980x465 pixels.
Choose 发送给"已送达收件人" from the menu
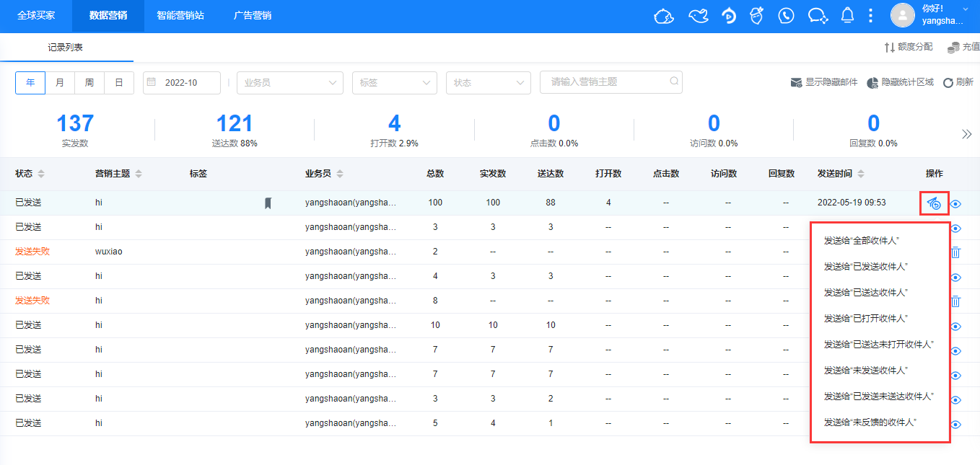point(866,293)
